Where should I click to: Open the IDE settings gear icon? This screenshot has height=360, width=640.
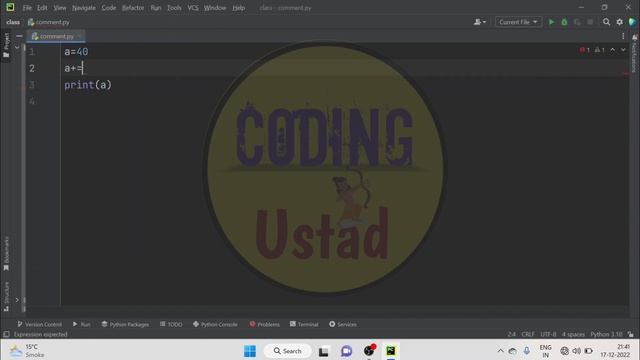click(620, 22)
